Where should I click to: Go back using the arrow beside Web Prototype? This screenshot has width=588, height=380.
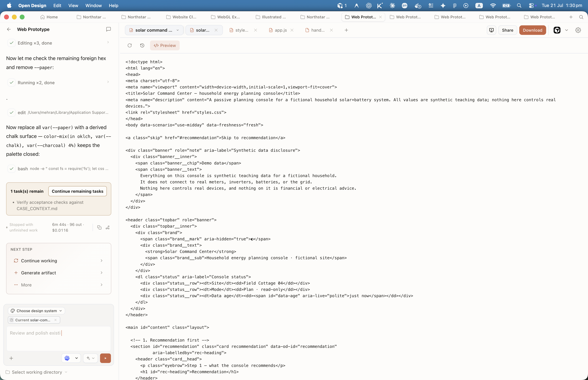[x=9, y=29]
